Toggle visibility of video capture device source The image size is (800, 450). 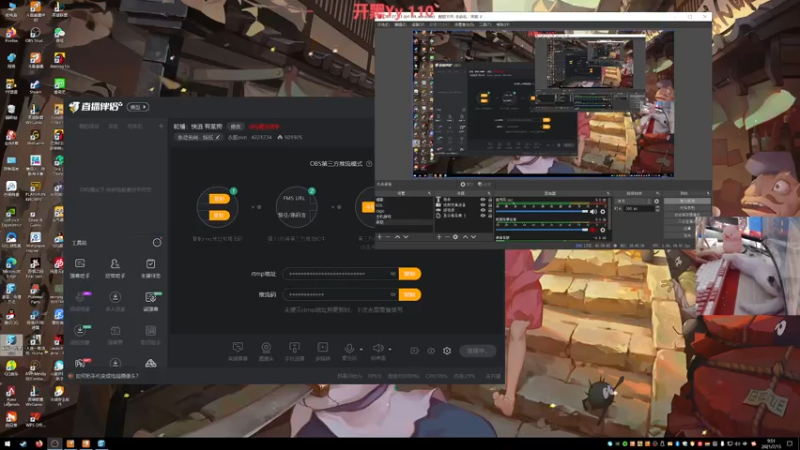483,205
